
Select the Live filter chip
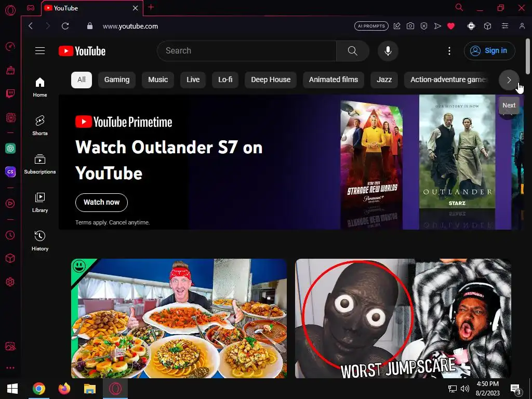point(193,79)
